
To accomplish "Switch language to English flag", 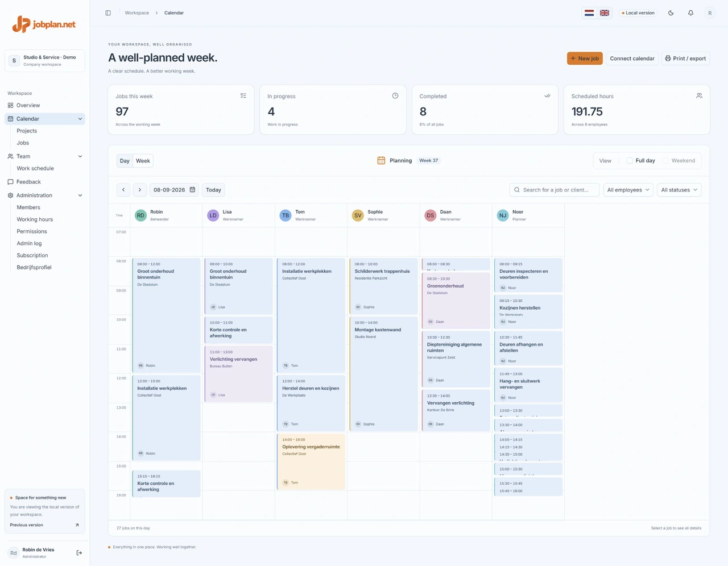I will coord(605,13).
